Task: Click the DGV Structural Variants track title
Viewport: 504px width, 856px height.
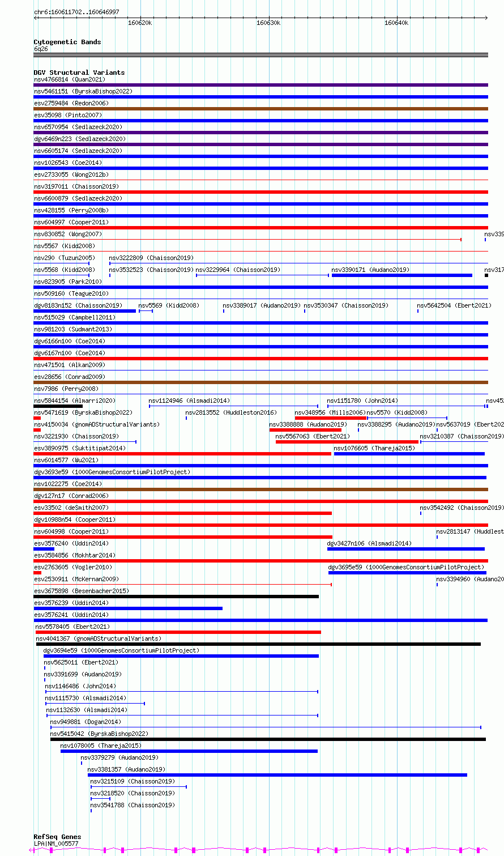Action: coord(79,73)
